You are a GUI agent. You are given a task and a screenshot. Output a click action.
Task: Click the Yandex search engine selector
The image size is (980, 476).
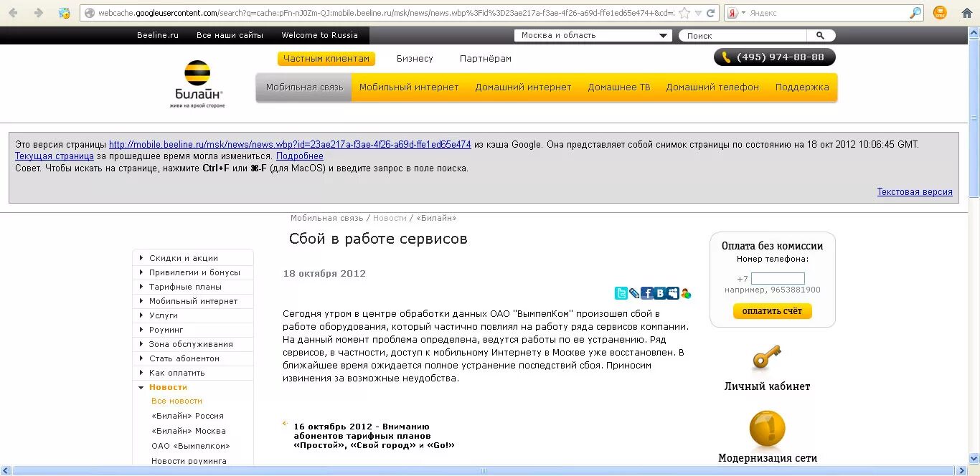point(735,13)
